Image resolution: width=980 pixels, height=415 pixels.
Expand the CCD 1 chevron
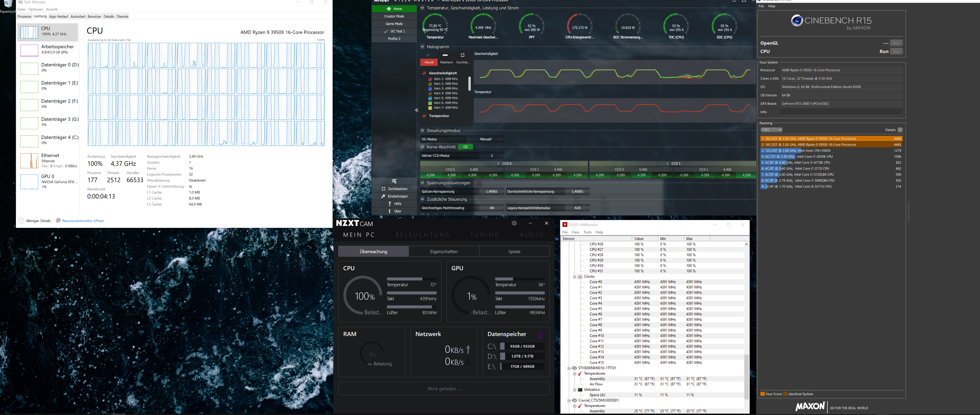pyautogui.click(x=667, y=164)
